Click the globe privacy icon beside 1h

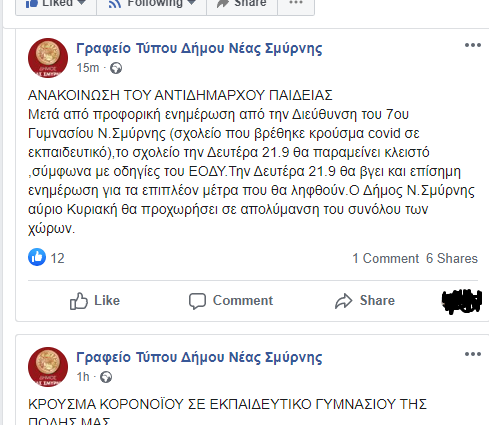pos(106,377)
